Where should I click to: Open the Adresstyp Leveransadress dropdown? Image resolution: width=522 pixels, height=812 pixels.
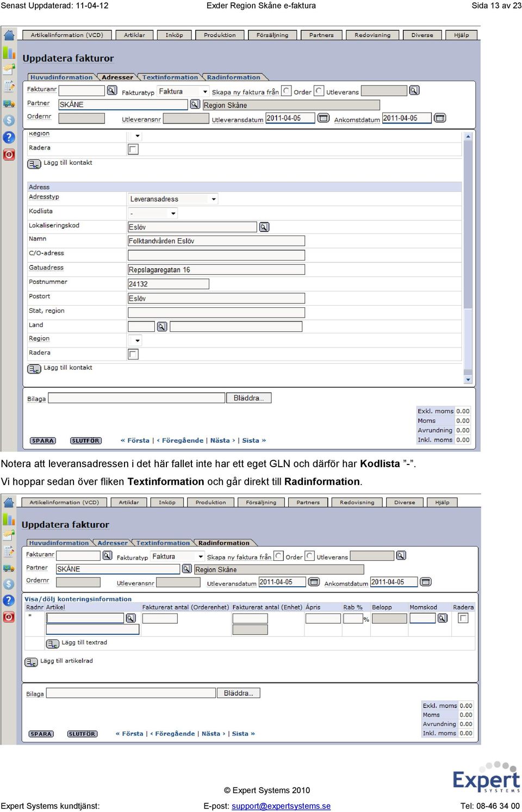click(173, 199)
